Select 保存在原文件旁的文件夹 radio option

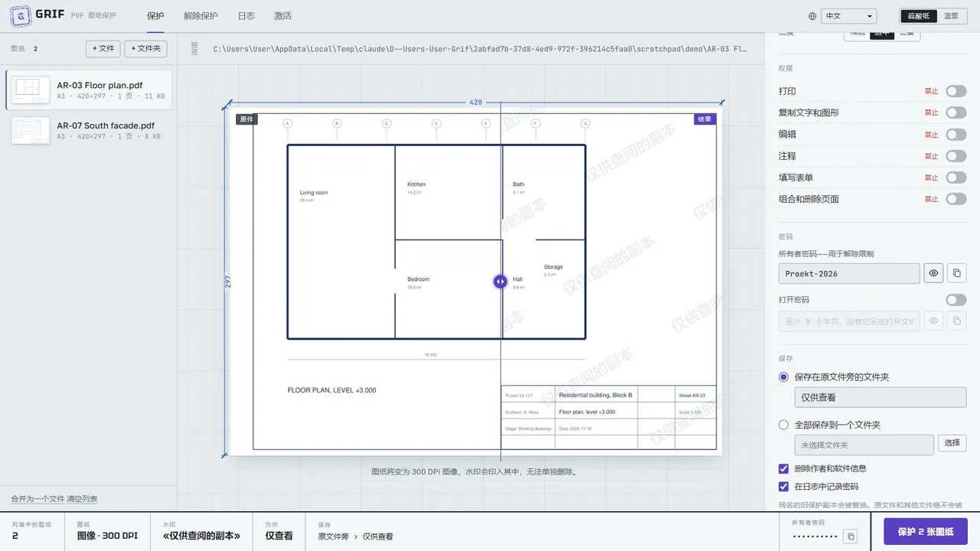click(x=783, y=377)
